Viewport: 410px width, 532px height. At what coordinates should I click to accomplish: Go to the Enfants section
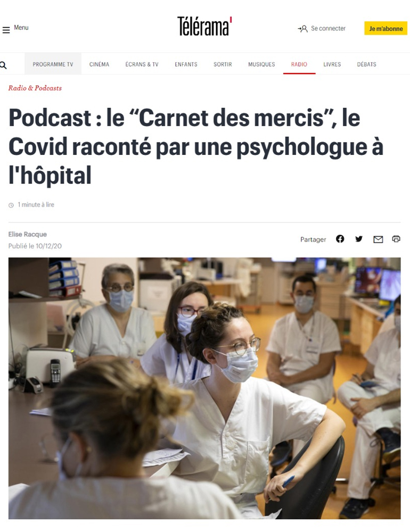click(186, 64)
